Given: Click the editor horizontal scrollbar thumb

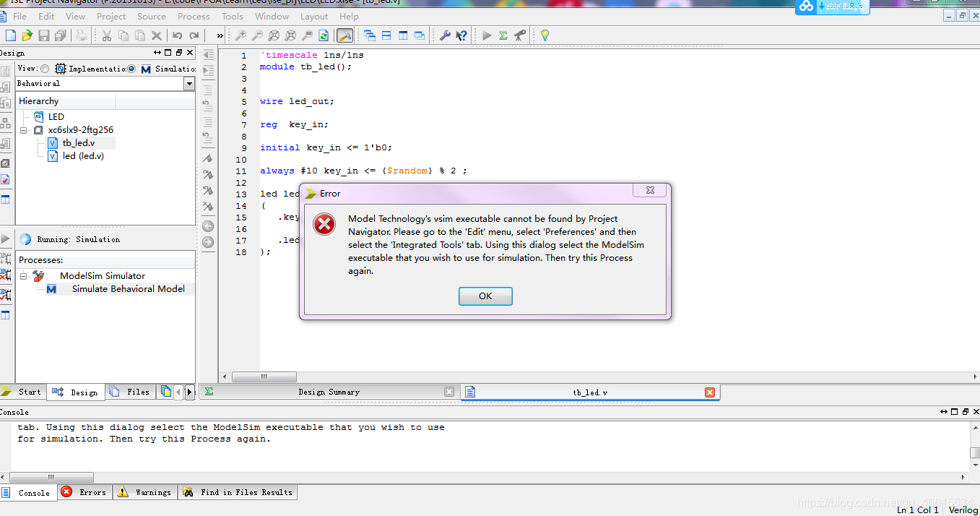Looking at the screenshot, I should (264, 377).
